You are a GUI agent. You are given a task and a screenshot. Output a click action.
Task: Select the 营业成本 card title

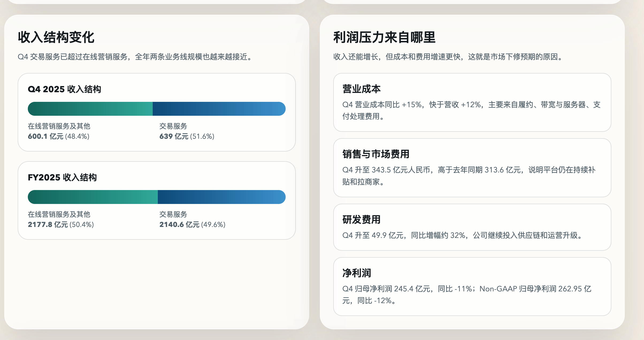tap(361, 89)
